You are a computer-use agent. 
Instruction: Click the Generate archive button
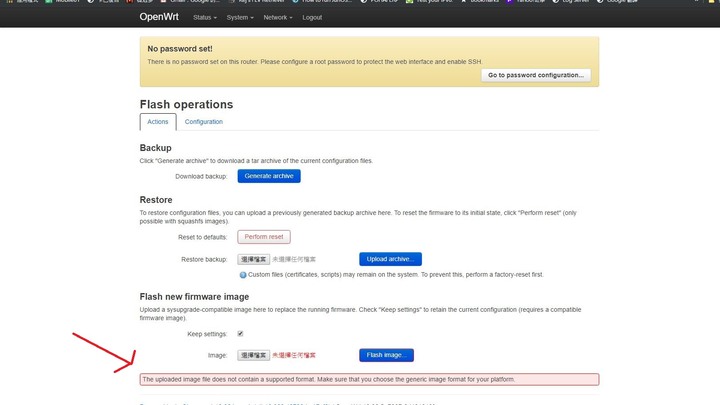[x=269, y=176]
